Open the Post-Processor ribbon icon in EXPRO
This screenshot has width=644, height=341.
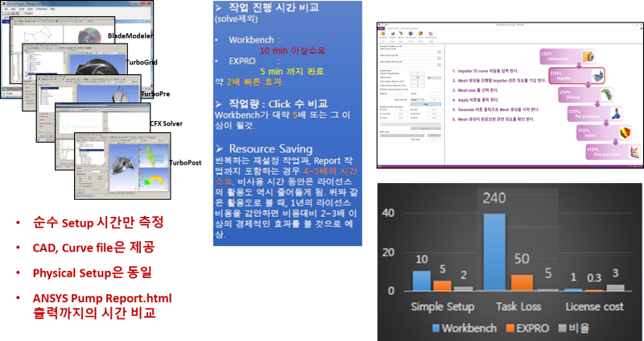point(431,35)
